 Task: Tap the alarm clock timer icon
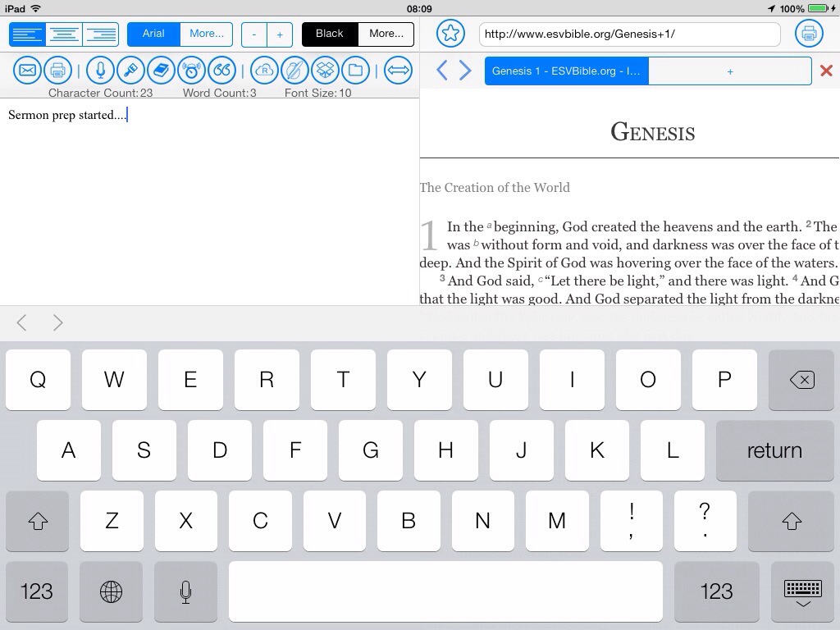(191, 71)
